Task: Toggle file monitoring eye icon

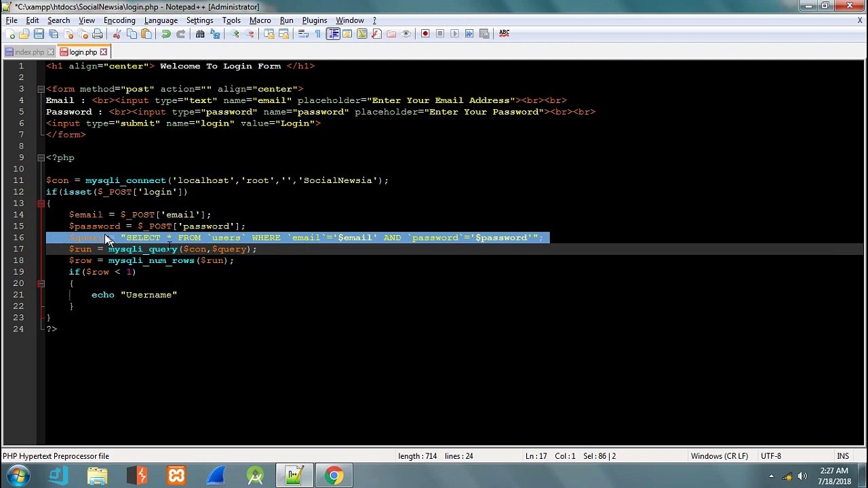Action: pos(406,33)
